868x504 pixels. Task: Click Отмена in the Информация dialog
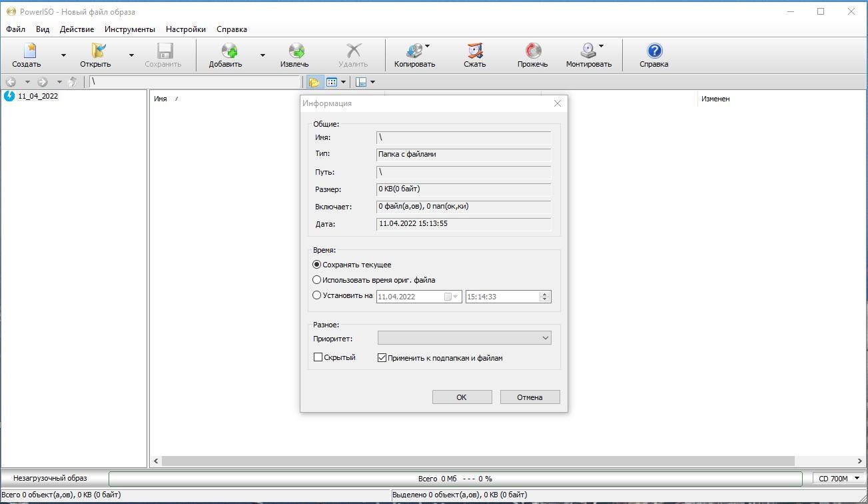click(530, 397)
